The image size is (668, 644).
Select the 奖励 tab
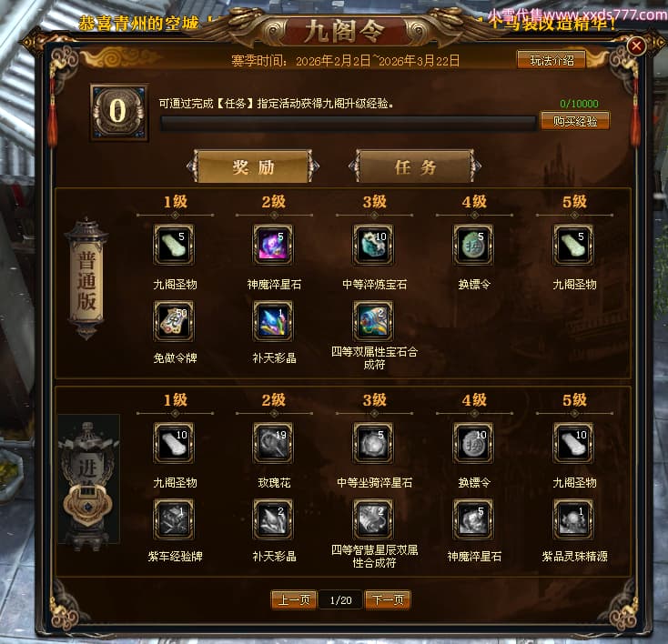click(253, 166)
